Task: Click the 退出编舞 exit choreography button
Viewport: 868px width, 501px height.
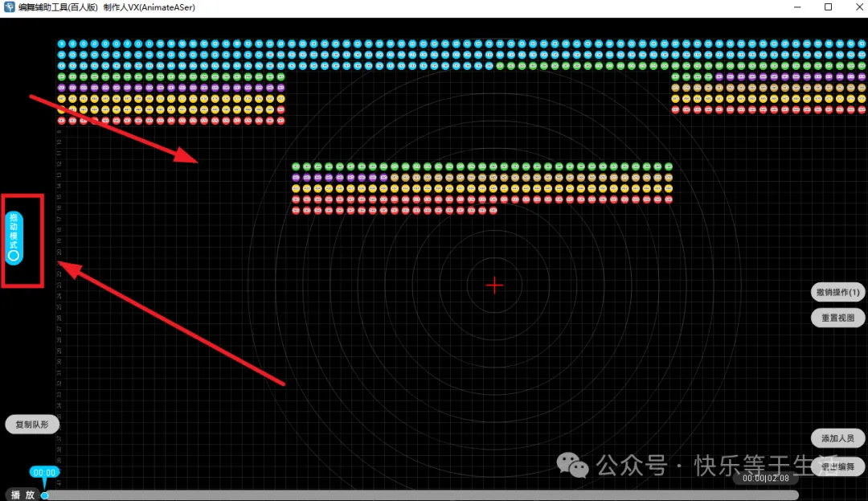Action: (x=837, y=466)
